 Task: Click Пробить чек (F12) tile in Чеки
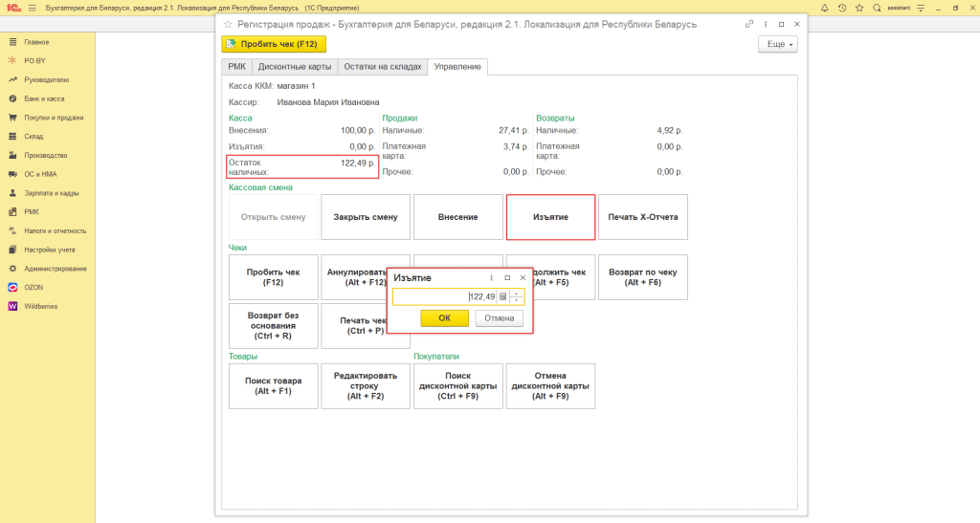(273, 277)
